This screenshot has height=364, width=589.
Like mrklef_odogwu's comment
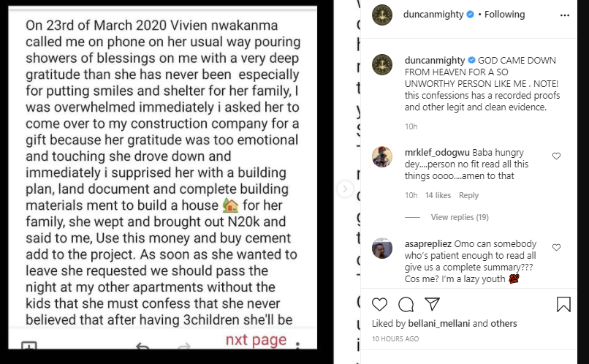(x=557, y=156)
